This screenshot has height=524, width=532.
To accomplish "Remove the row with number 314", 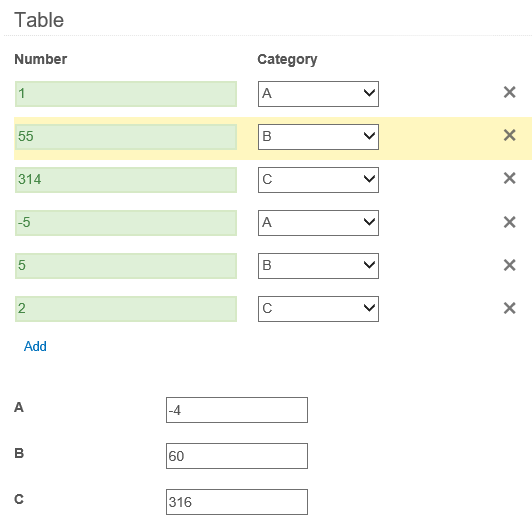I will pyautogui.click(x=509, y=179).
